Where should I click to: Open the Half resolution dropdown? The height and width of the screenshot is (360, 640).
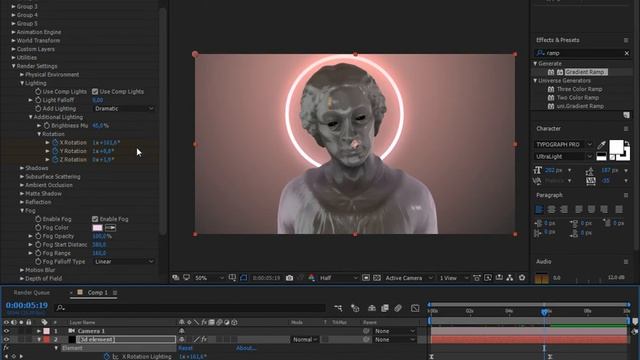[338, 278]
